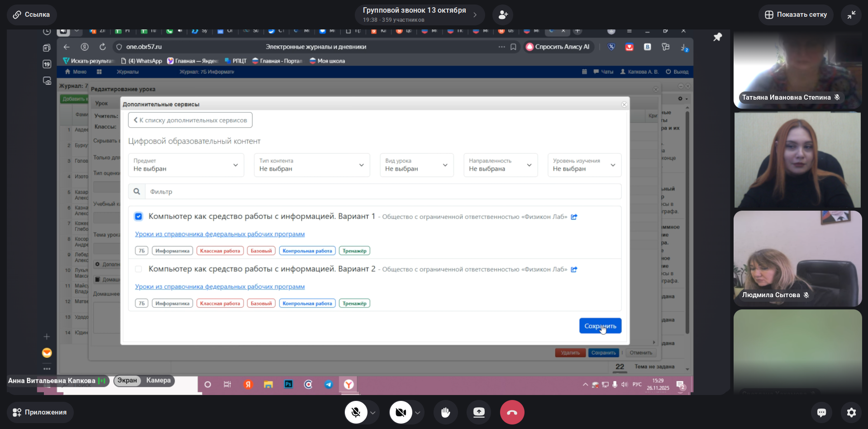The width and height of the screenshot is (868, 429).
Task: Pin the shared screen with the pin icon
Action: [x=717, y=37]
